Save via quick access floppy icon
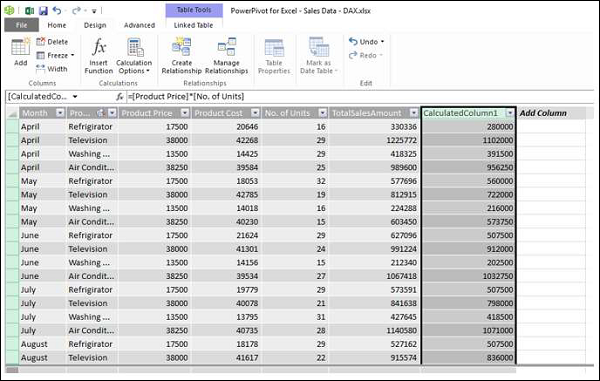The image size is (600, 381). 43,11
